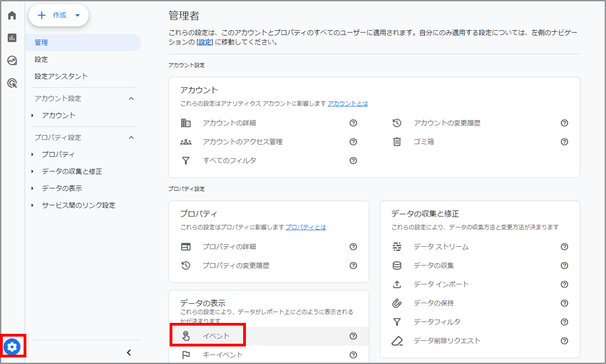Select 設定アシスタント in the navigation
This screenshot has width=606, height=364.
coord(61,76)
